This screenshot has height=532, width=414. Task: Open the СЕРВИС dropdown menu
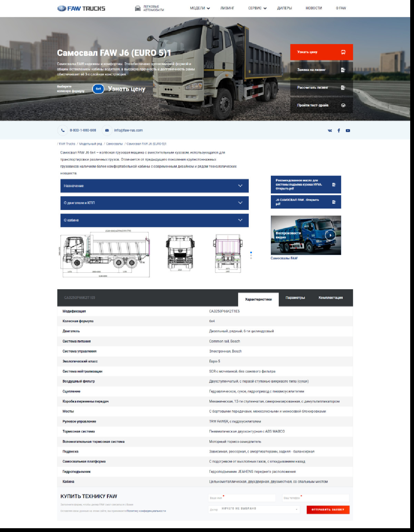point(257,8)
